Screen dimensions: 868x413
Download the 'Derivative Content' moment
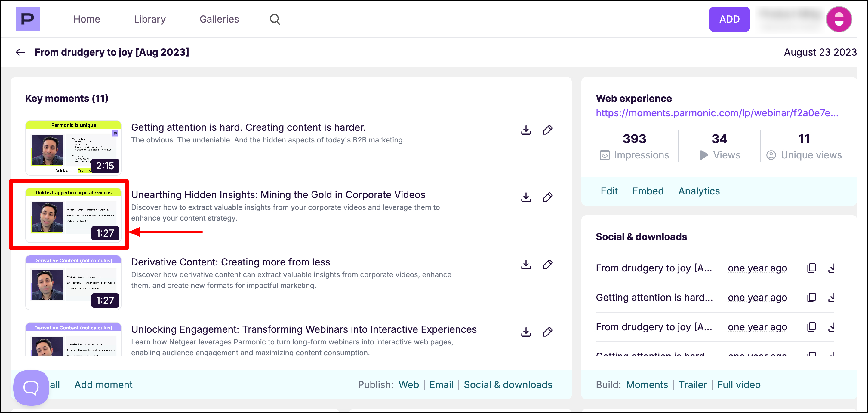pos(526,265)
